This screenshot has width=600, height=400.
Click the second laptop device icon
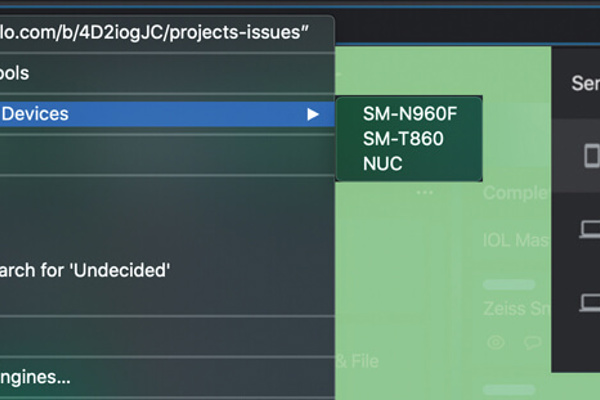[590, 301]
